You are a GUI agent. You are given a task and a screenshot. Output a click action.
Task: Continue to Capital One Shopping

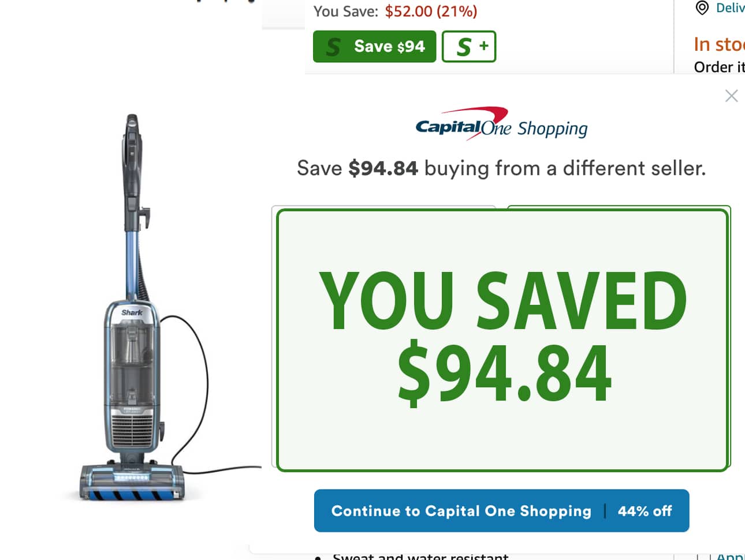pyautogui.click(x=501, y=511)
